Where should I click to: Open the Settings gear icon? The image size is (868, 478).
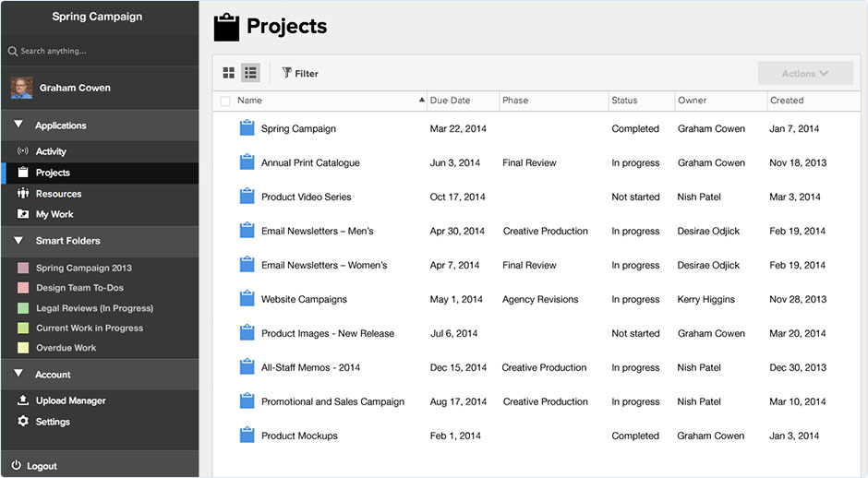click(23, 421)
